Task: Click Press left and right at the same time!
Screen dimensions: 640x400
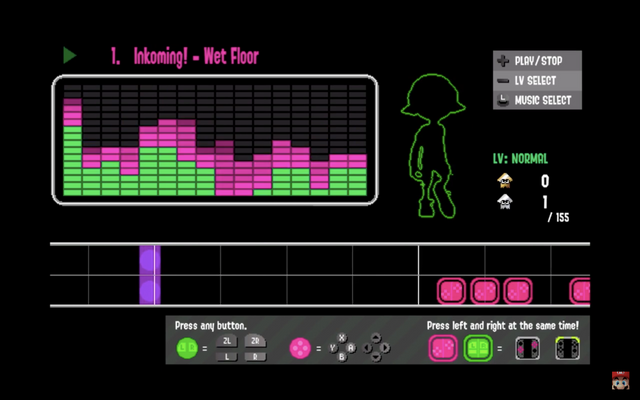Action: click(503, 326)
